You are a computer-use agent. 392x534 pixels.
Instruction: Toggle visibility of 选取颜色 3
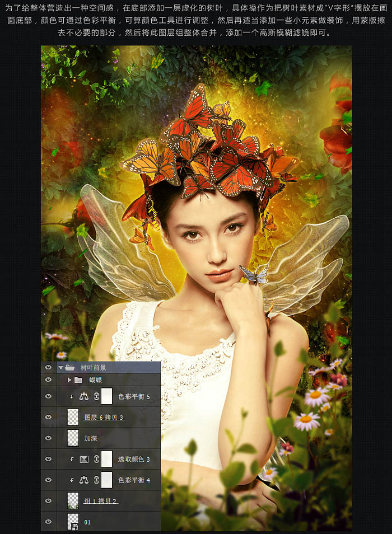point(48,459)
